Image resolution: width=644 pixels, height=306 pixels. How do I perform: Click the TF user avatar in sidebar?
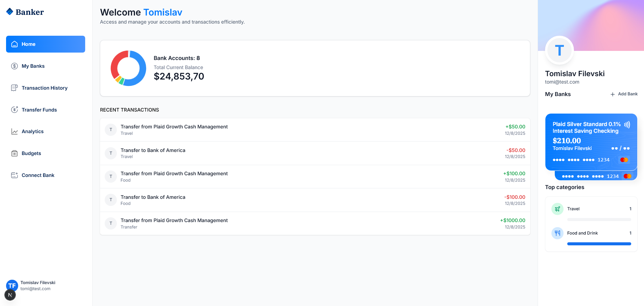(x=12, y=285)
